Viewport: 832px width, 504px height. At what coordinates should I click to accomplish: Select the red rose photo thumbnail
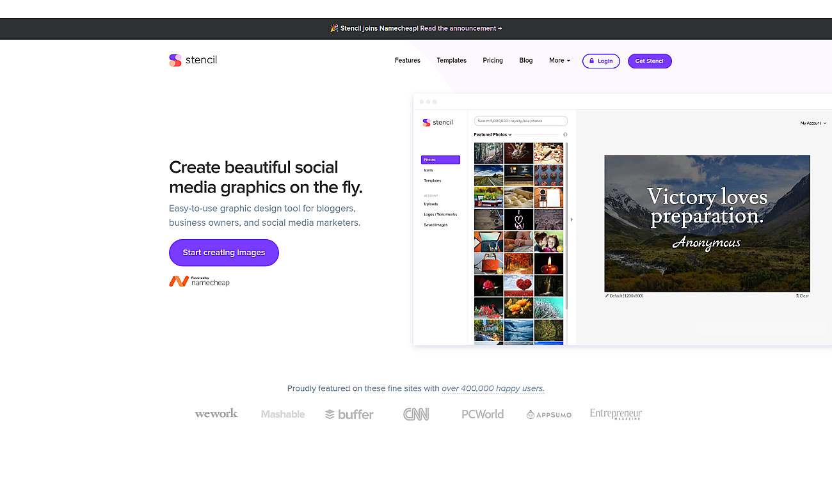point(488,286)
